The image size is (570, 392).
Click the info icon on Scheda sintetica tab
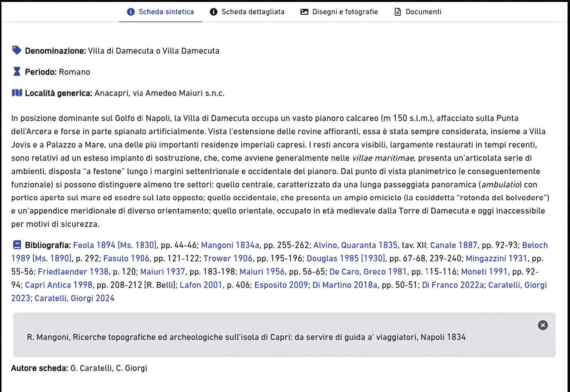(x=131, y=12)
